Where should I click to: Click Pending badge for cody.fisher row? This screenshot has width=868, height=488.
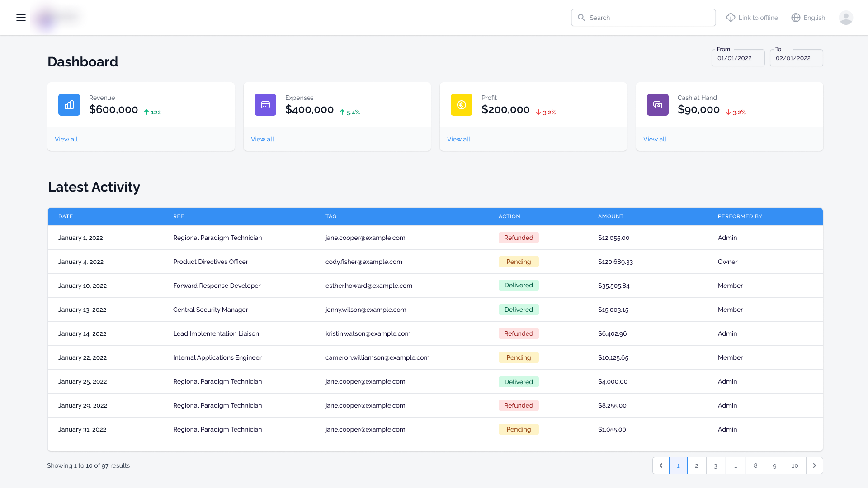(519, 262)
